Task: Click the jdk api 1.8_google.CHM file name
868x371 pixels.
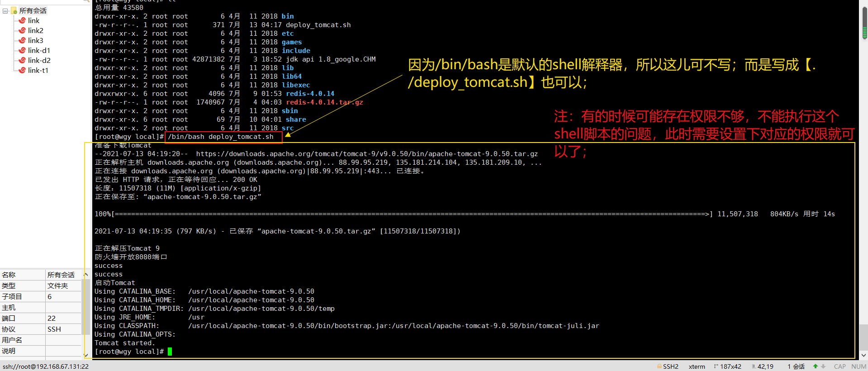Action: 331,59
